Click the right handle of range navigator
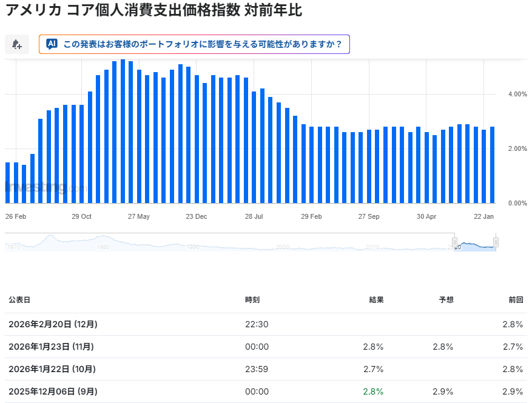The width and height of the screenshot is (532, 403). click(496, 242)
